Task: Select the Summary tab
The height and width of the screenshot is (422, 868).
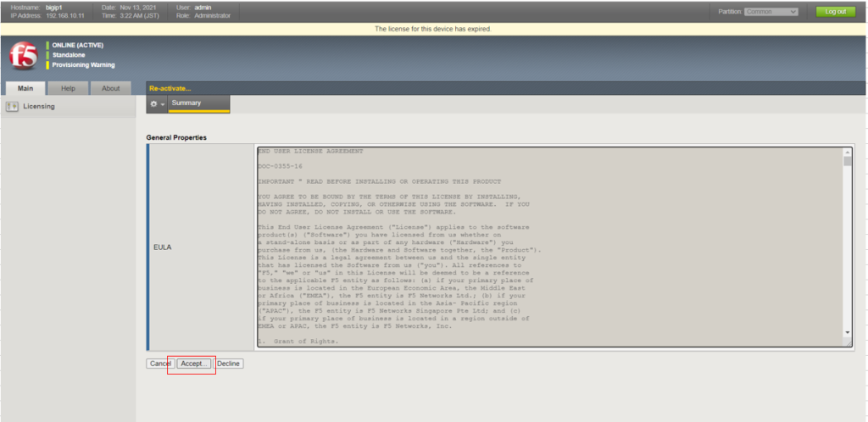Action: click(186, 103)
